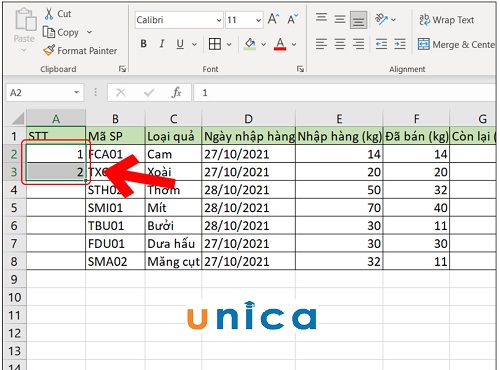Activate the Format Painter brush
500x370 pixels.
click(x=49, y=50)
